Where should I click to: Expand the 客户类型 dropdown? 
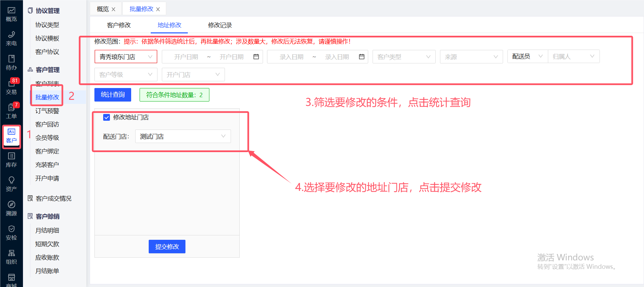[404, 57]
